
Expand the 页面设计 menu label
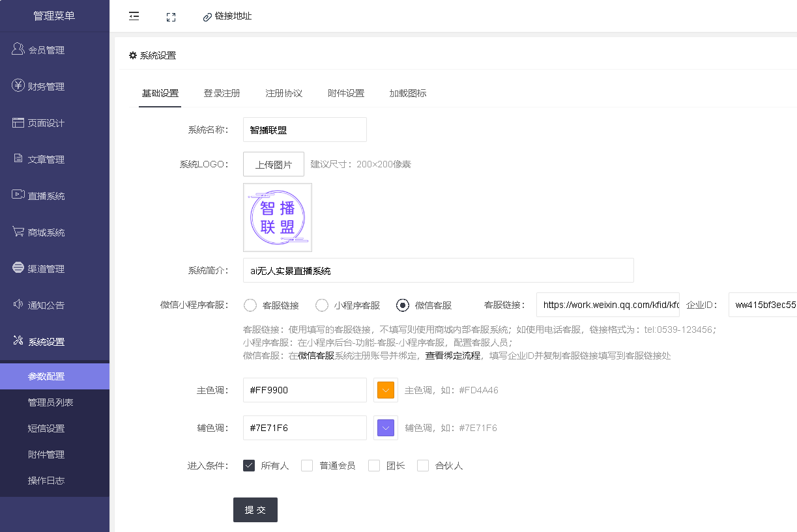tap(46, 123)
